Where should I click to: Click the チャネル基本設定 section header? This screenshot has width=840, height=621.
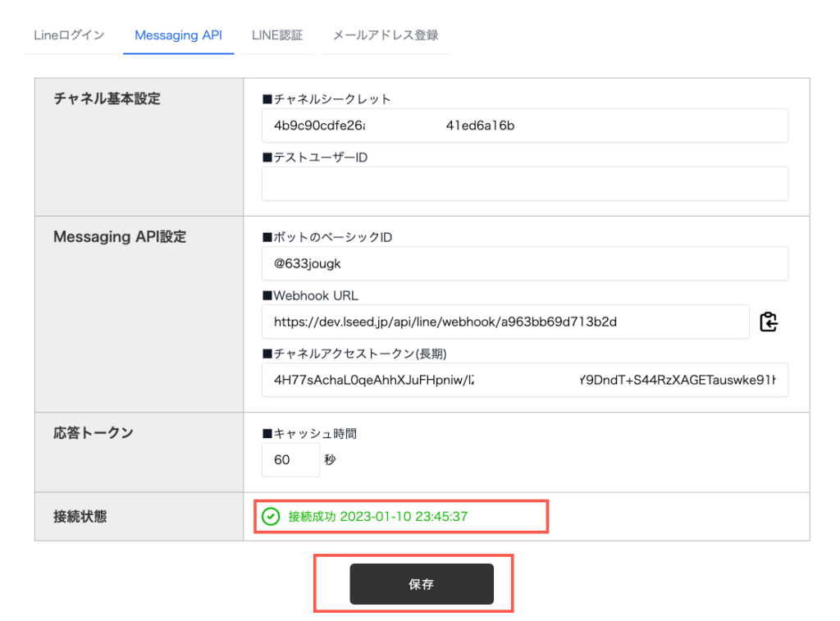(x=107, y=99)
